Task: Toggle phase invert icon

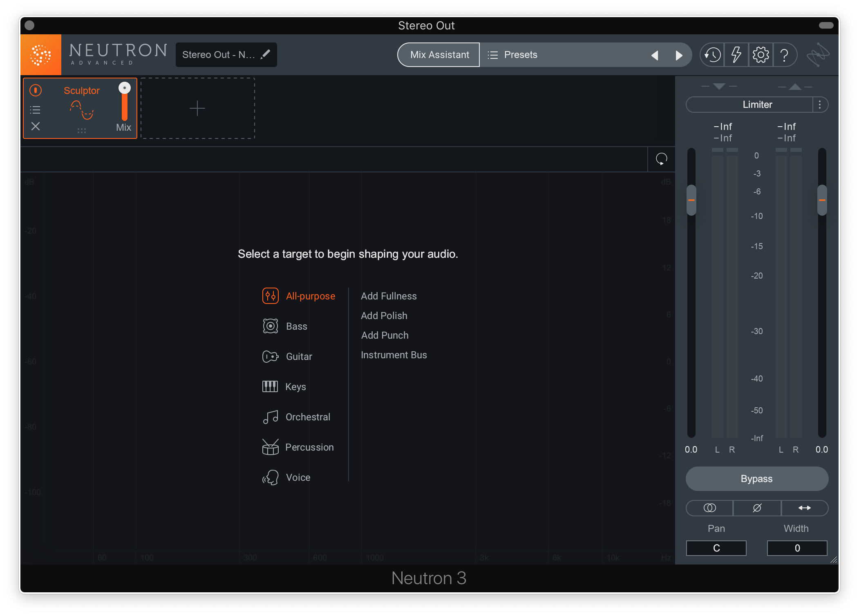Action: click(x=757, y=508)
